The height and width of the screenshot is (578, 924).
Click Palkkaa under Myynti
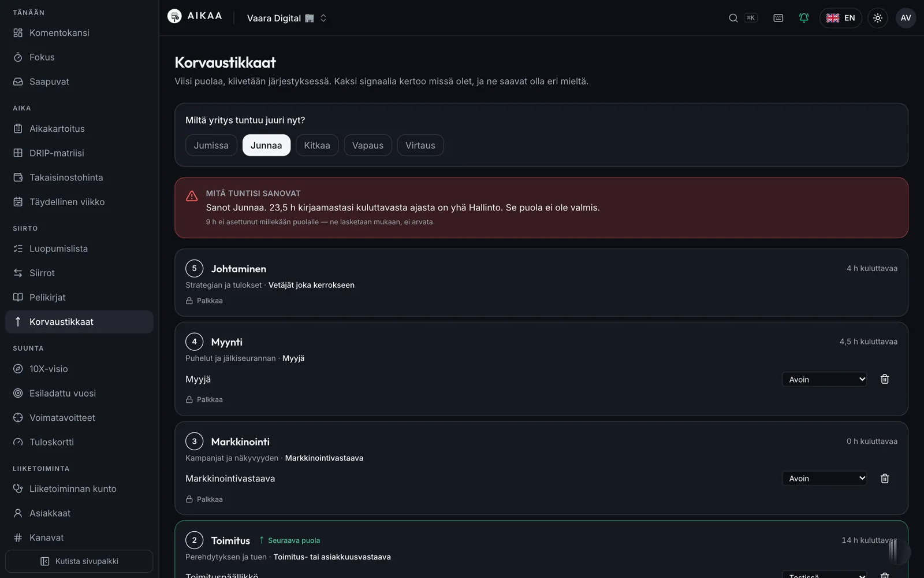[x=204, y=399]
